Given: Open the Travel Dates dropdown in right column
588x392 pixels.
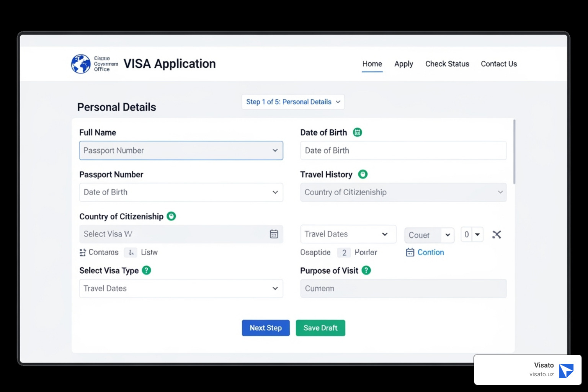Looking at the screenshot, I should point(348,234).
